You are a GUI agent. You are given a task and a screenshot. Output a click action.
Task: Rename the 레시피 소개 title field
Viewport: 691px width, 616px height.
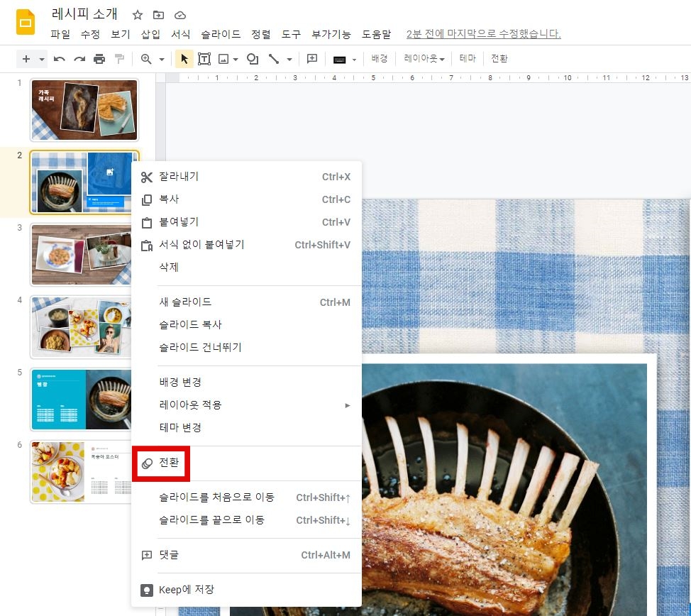pos(84,14)
